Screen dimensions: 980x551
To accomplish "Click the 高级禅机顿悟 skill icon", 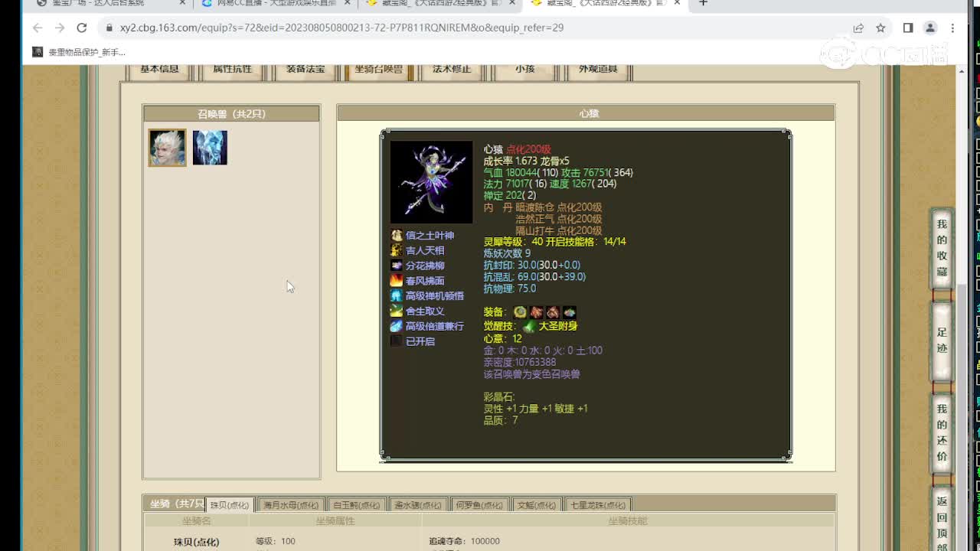I will pos(396,295).
